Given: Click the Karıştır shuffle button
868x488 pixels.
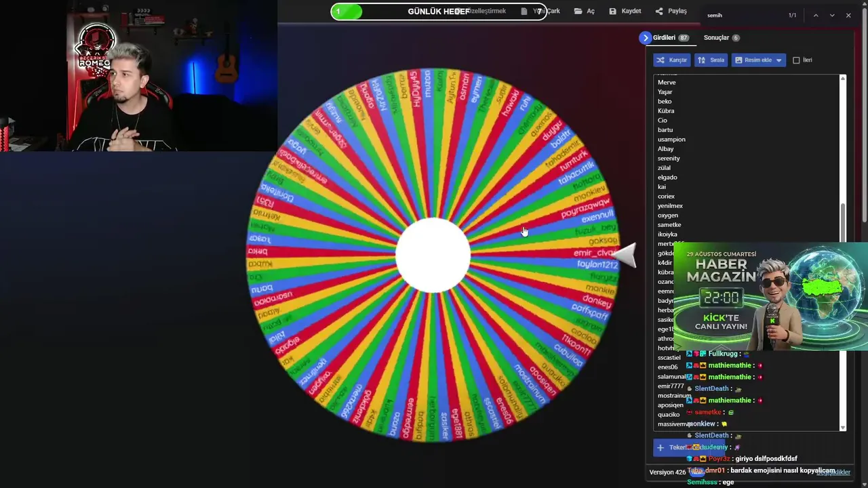Looking at the screenshot, I should (x=671, y=60).
